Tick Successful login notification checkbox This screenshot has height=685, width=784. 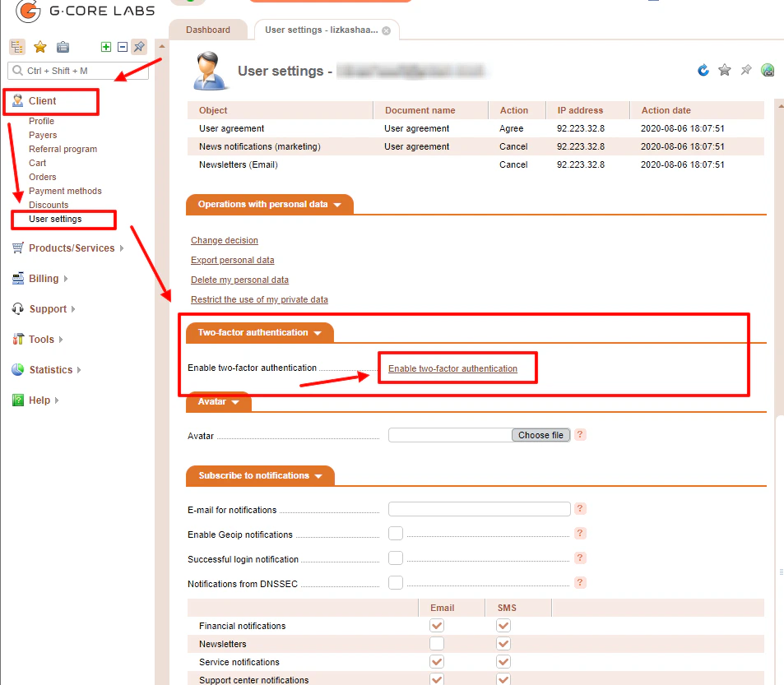tap(396, 558)
